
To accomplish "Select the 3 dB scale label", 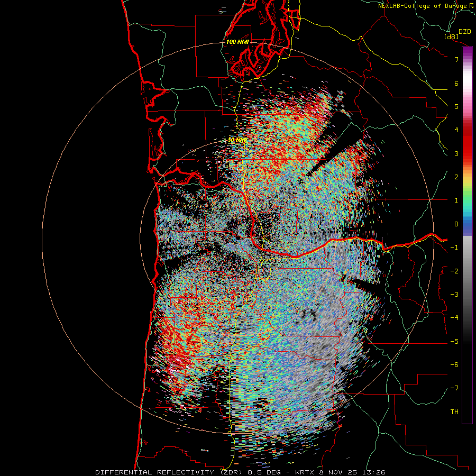I will coord(456,153).
